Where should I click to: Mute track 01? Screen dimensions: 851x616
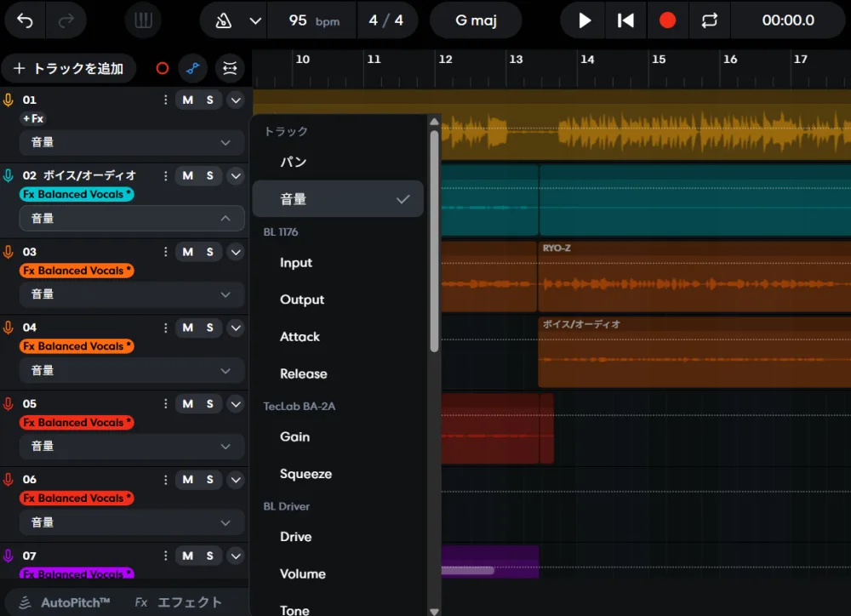188,100
